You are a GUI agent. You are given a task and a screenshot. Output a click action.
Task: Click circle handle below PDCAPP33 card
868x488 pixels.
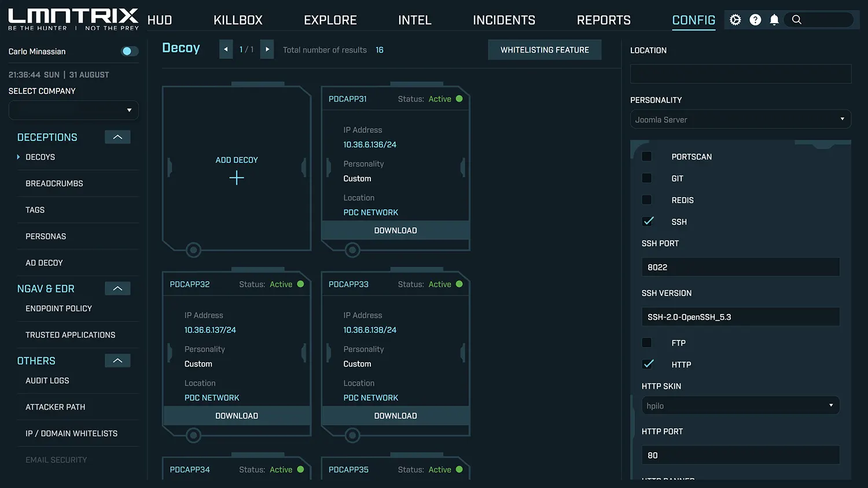(352, 435)
